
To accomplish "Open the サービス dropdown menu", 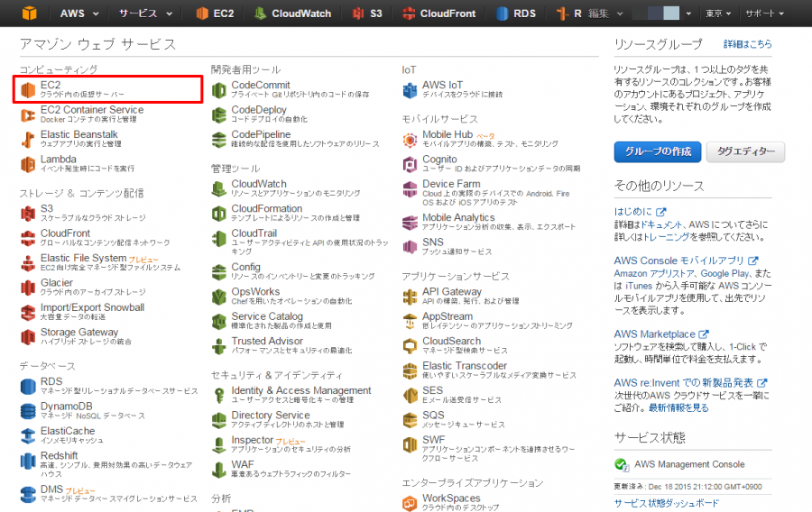I will (145, 14).
